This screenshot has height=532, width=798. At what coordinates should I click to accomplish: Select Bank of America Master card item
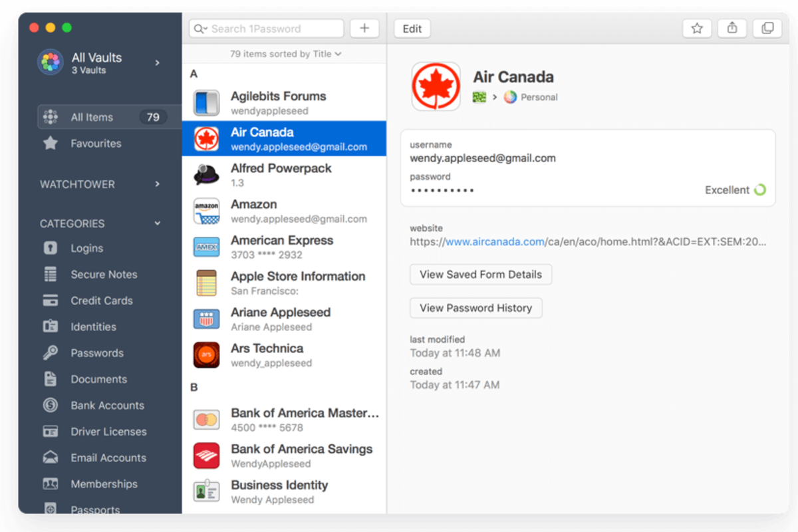[x=284, y=420]
